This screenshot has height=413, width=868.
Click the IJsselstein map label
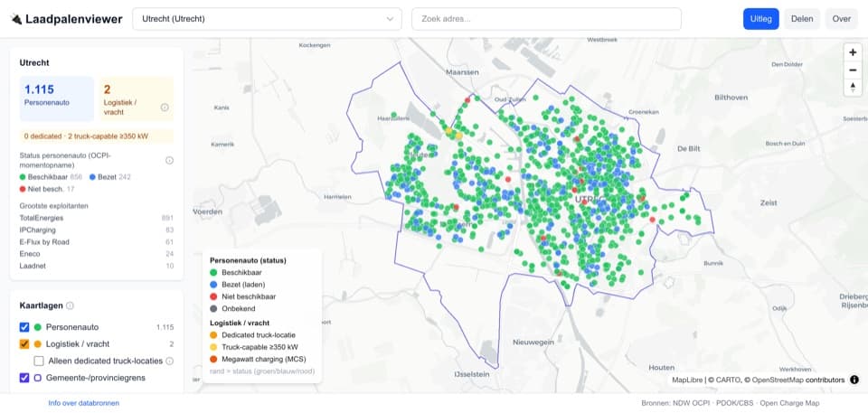471,374
